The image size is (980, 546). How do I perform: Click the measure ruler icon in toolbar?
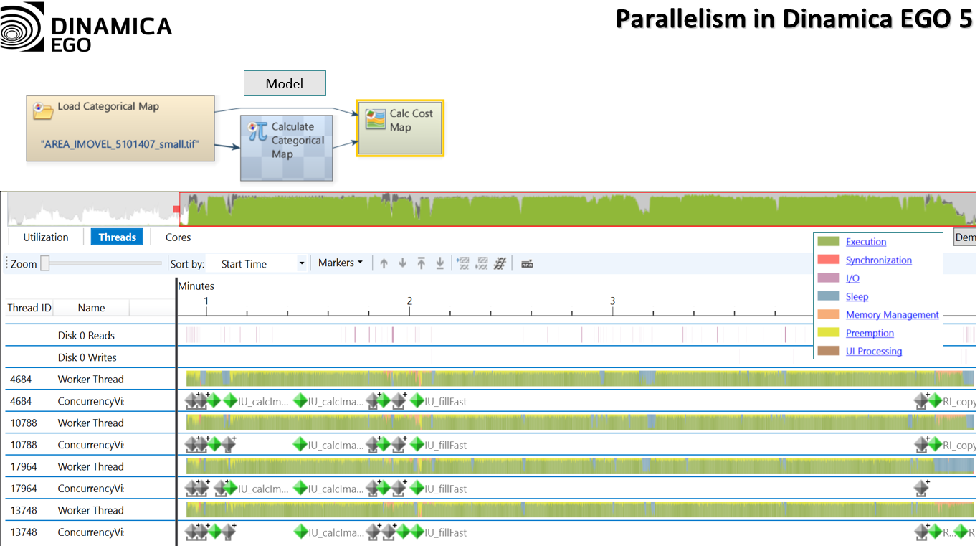coord(527,263)
